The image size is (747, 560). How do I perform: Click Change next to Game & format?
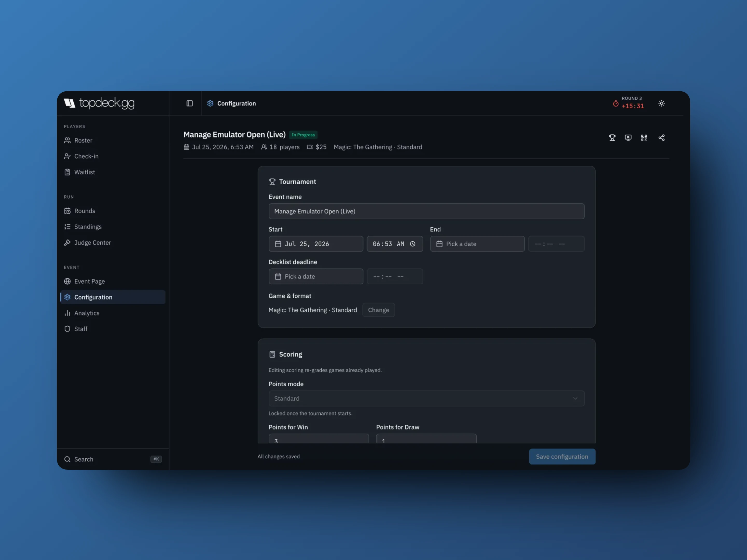pyautogui.click(x=378, y=310)
